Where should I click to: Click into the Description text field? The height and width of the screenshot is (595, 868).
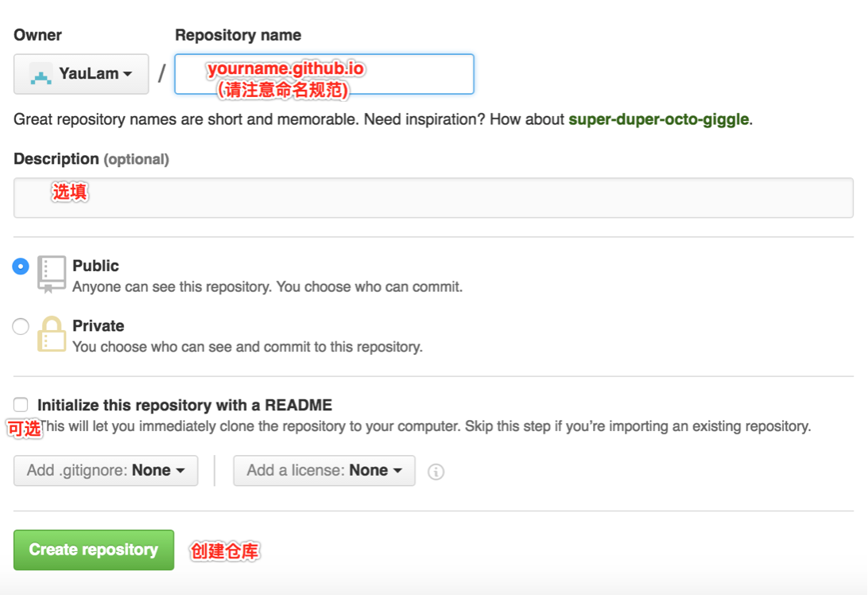433,198
